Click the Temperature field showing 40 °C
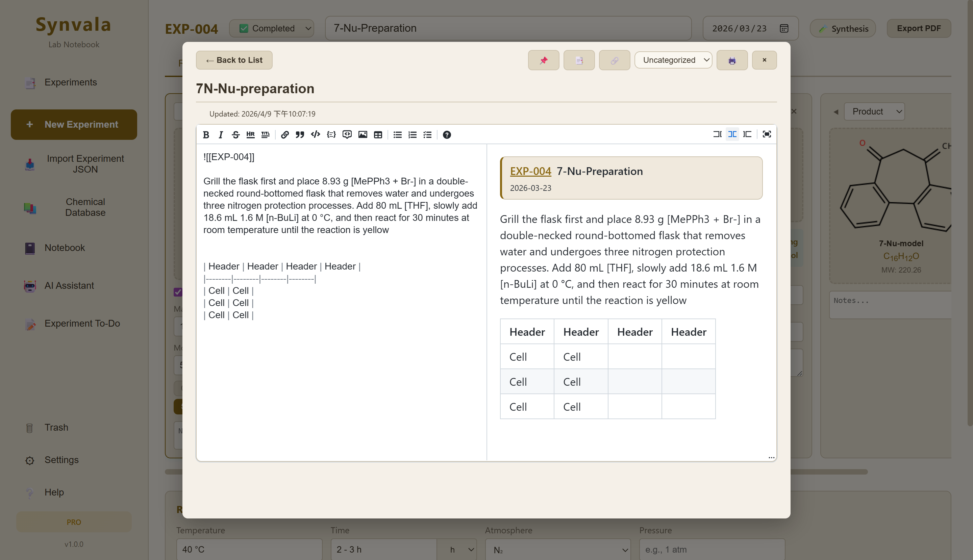The width and height of the screenshot is (973, 560). click(x=249, y=550)
